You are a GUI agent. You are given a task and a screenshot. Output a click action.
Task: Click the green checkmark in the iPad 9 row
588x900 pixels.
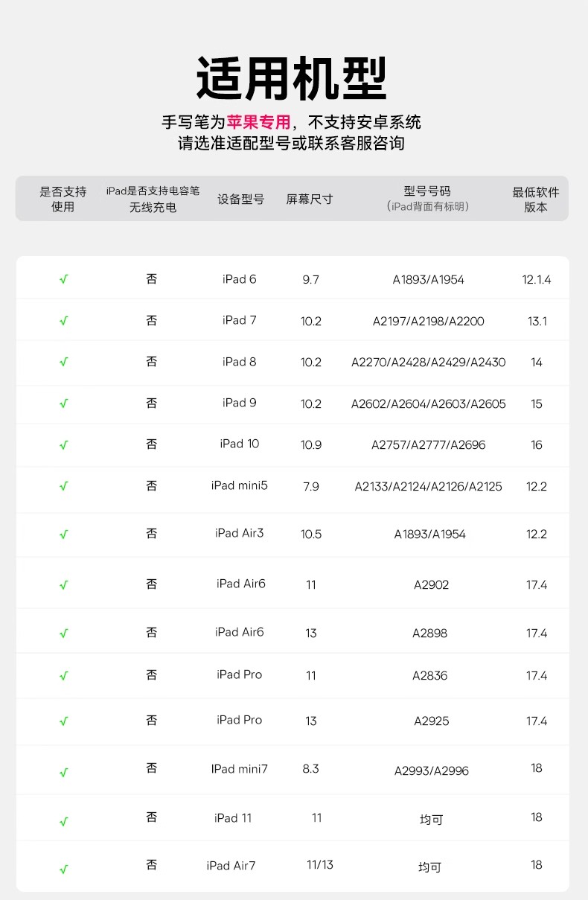click(63, 404)
